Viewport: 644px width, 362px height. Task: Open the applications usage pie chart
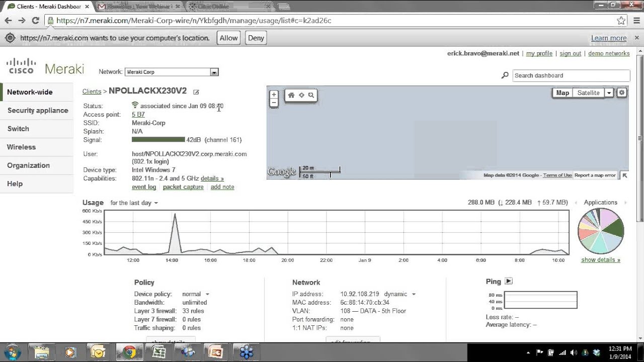point(601,231)
